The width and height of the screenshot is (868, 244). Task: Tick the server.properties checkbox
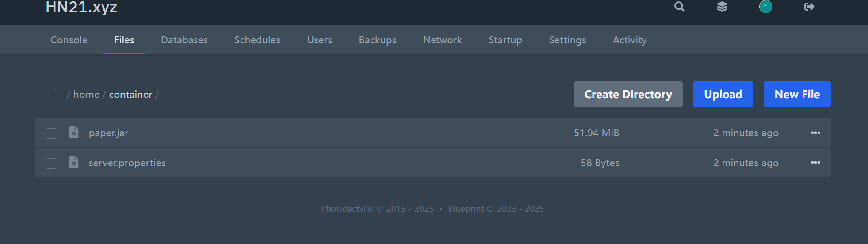[51, 163]
